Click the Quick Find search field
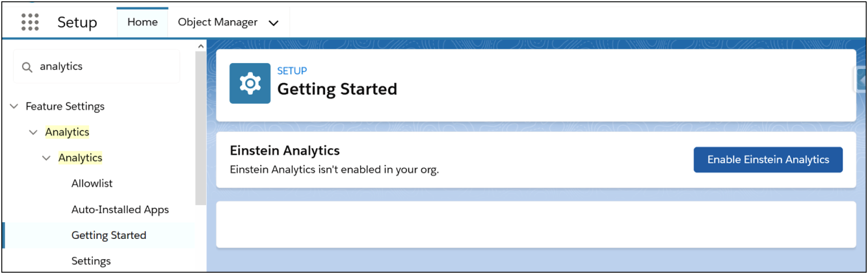 coord(97,67)
